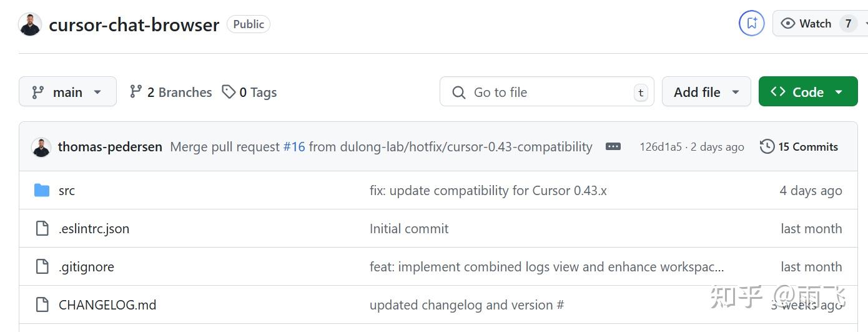The height and width of the screenshot is (332, 868).
Task: Open the main branch dropdown
Action: point(67,92)
